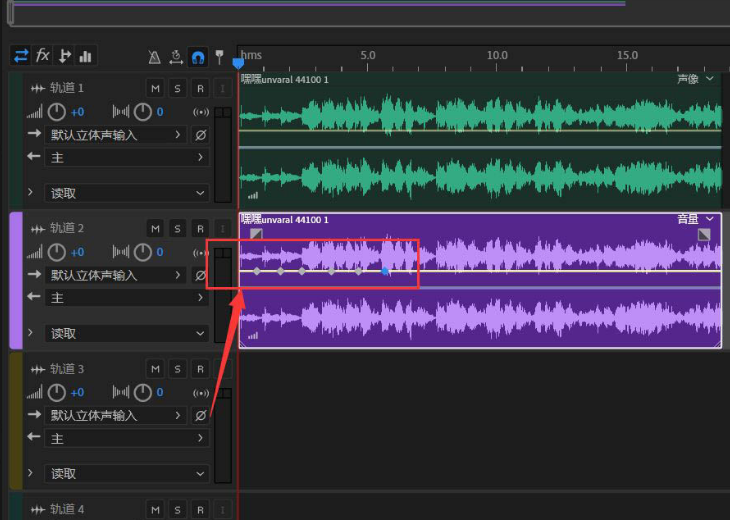
Task: Open 轨道 1 默认立体声输入 input dropdown
Action: (116, 135)
